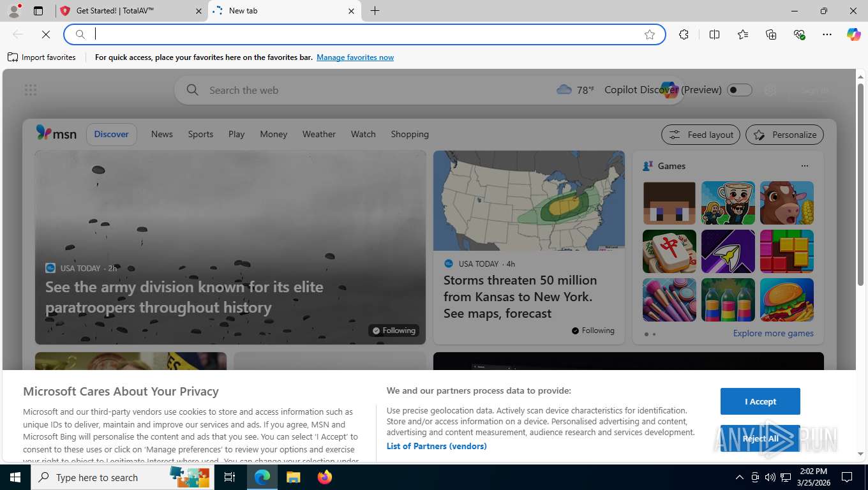Launch the water sort bottles game
Image resolution: width=868 pixels, height=490 pixels.
(728, 300)
